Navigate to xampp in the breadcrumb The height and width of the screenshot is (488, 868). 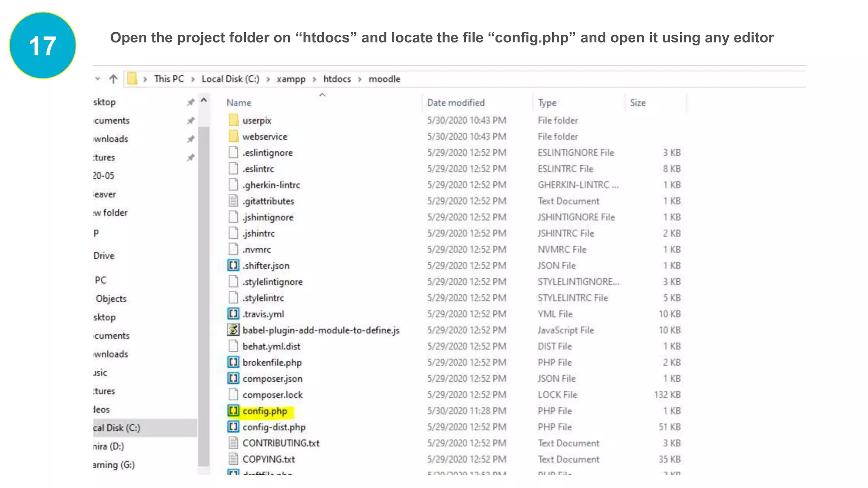pyautogui.click(x=291, y=79)
